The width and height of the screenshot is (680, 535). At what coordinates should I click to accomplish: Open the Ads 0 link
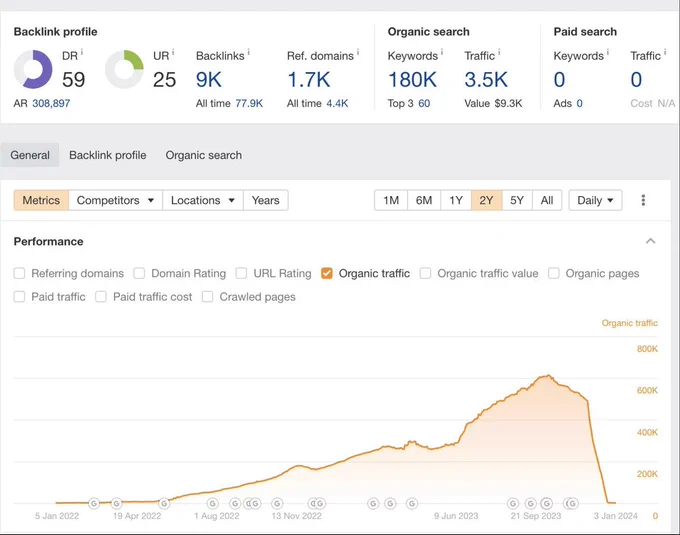click(x=579, y=103)
